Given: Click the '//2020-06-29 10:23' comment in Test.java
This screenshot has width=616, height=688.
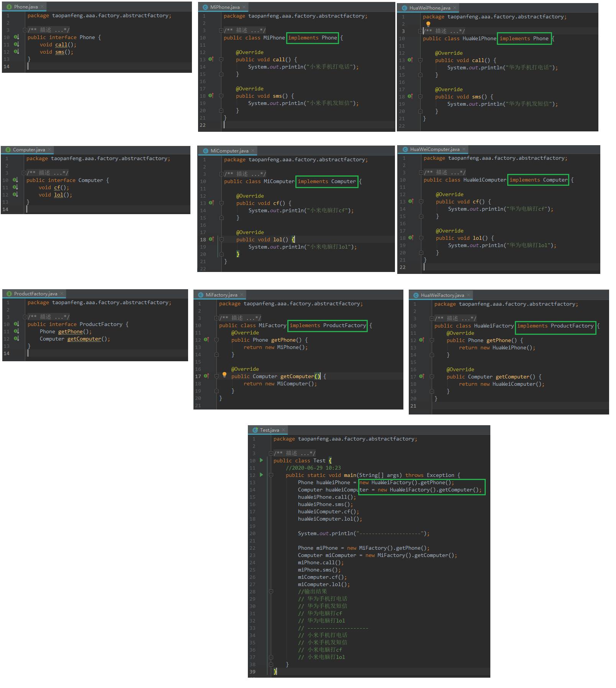Looking at the screenshot, I should click(x=313, y=468).
